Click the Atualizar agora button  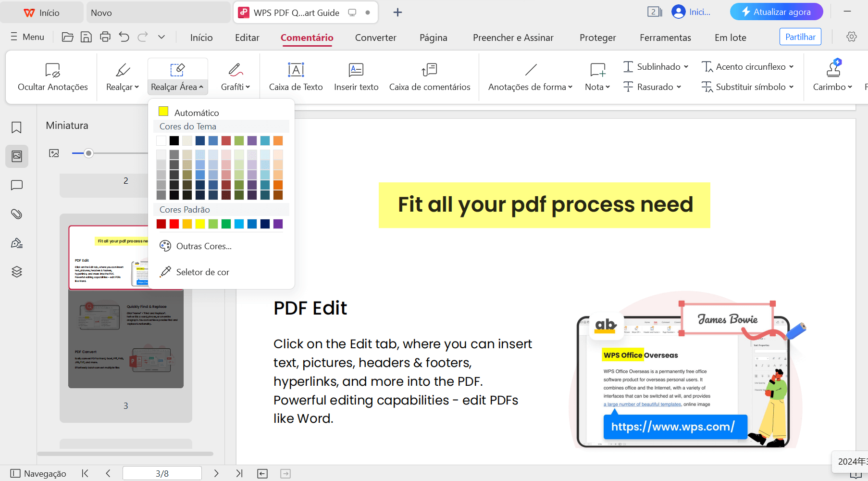pyautogui.click(x=776, y=12)
